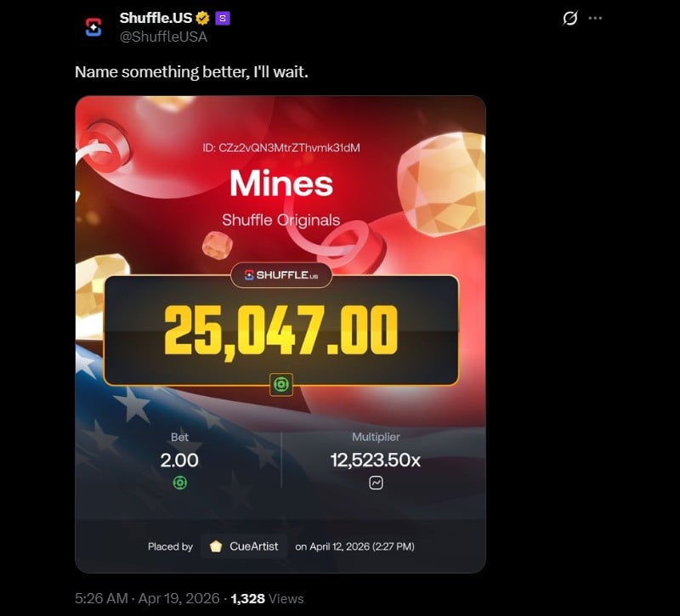Click the bet ID text on the card
Image resolution: width=680 pixels, height=616 pixels.
tap(281, 148)
